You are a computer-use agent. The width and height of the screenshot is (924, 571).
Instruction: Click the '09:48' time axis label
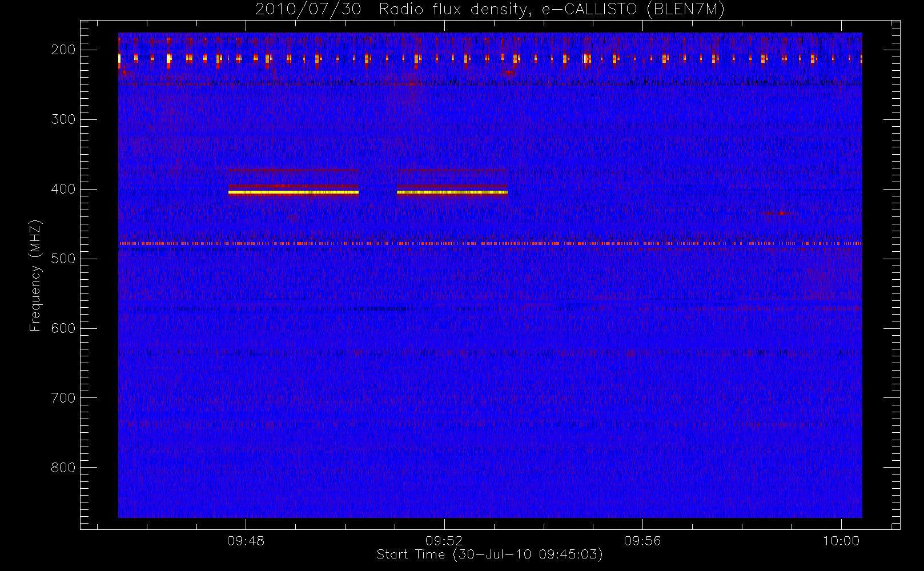coord(246,541)
